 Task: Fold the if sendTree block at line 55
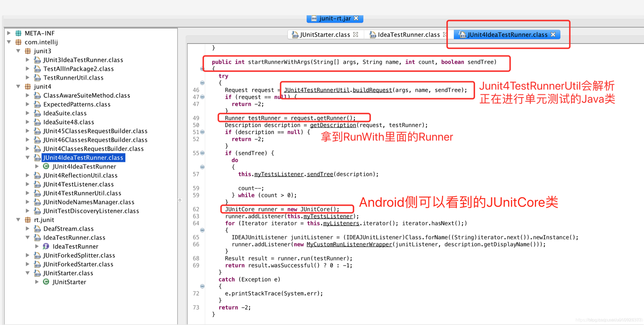pyautogui.click(x=202, y=153)
